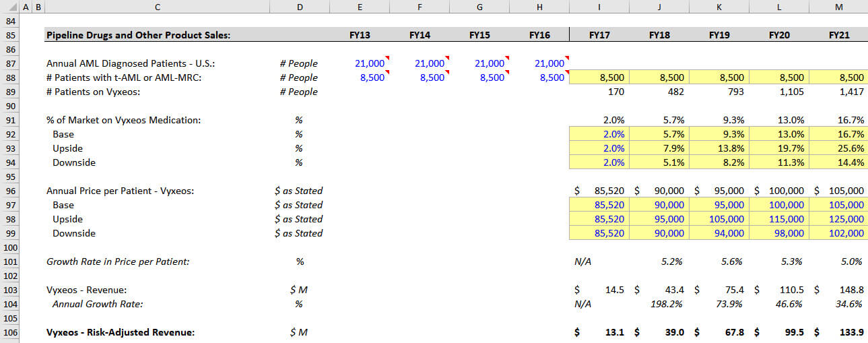
Task: Click 'Vyxeos - Risk-Adjusted Revenue:' label
Action: [x=121, y=332]
